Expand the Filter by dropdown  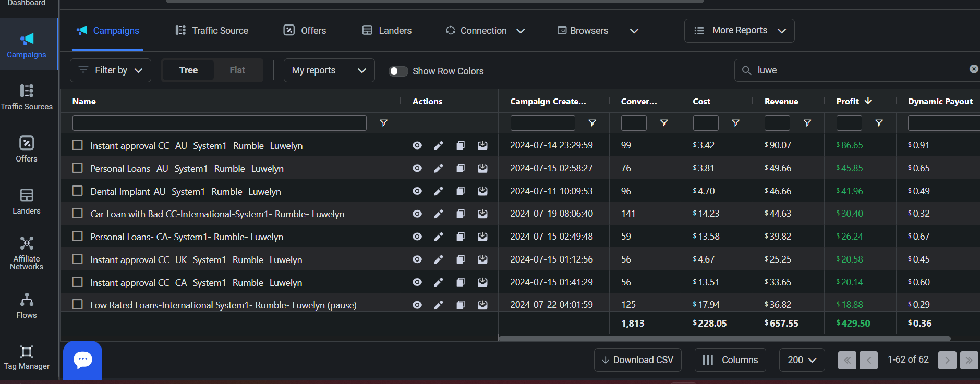tap(111, 70)
